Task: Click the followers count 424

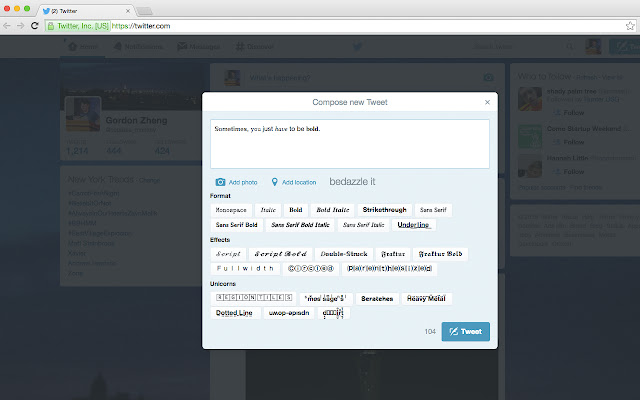Action: (162, 151)
